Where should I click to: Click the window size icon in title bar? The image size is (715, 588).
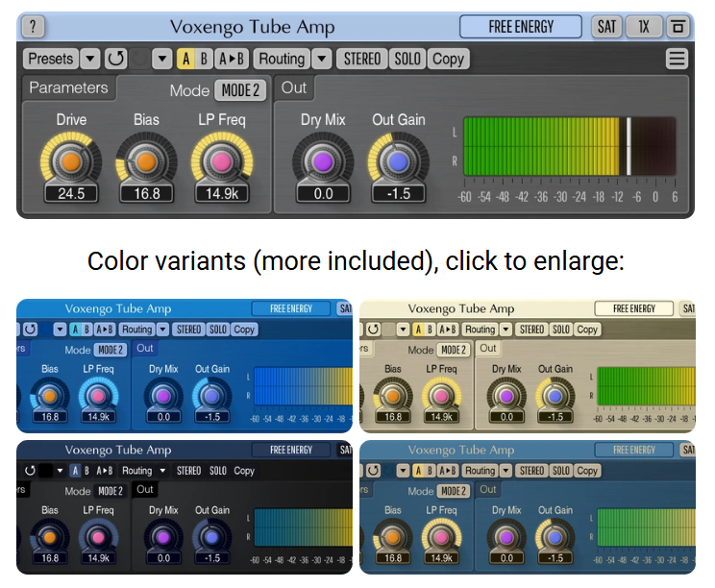[x=678, y=27]
